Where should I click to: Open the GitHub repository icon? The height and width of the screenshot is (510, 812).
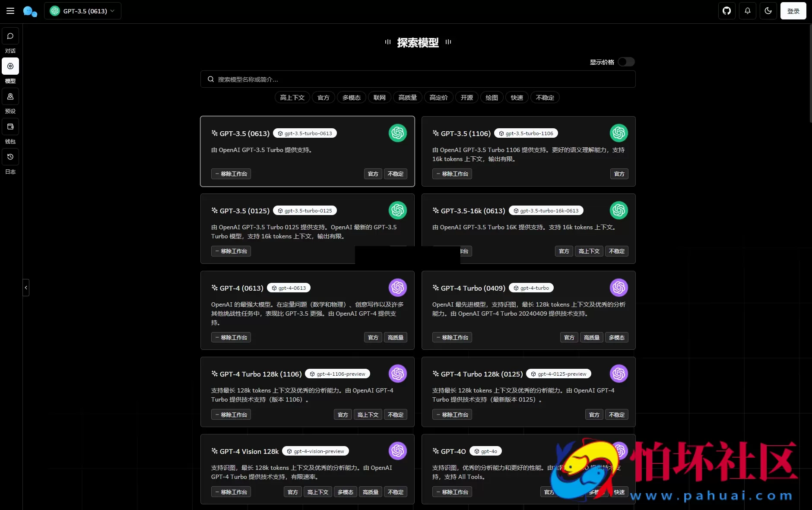click(x=726, y=11)
